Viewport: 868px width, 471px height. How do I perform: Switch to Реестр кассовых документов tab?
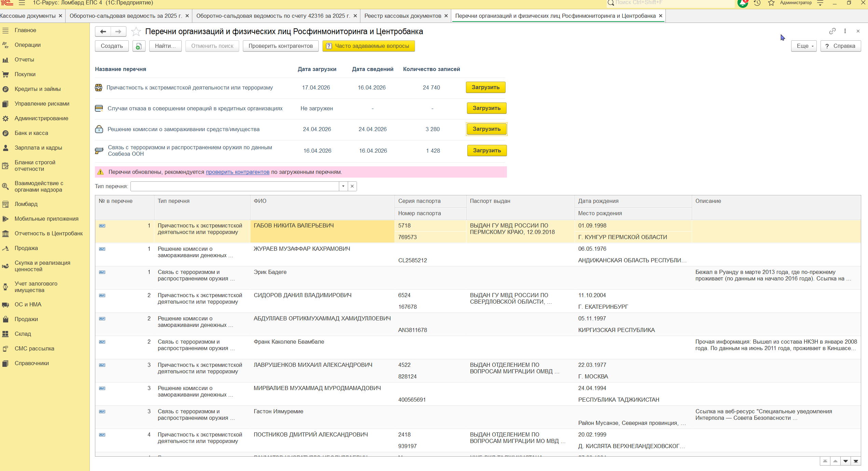[402, 16]
